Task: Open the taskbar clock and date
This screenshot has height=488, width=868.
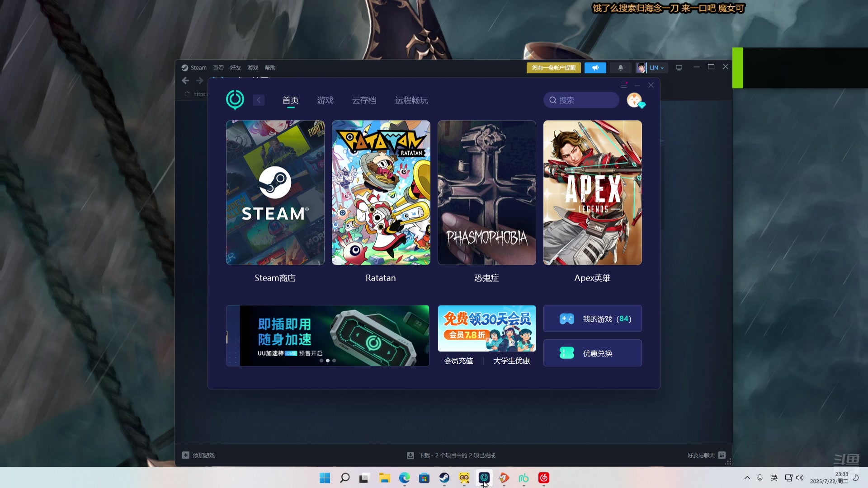Action: [x=829, y=478]
